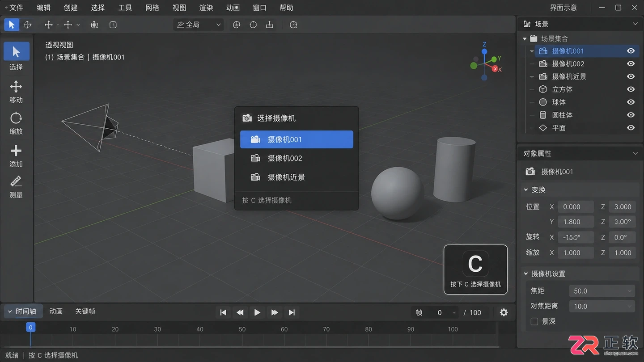The image size is (644, 362).
Task: Click frame 50 on the timeline ruler
Action: coord(242,329)
